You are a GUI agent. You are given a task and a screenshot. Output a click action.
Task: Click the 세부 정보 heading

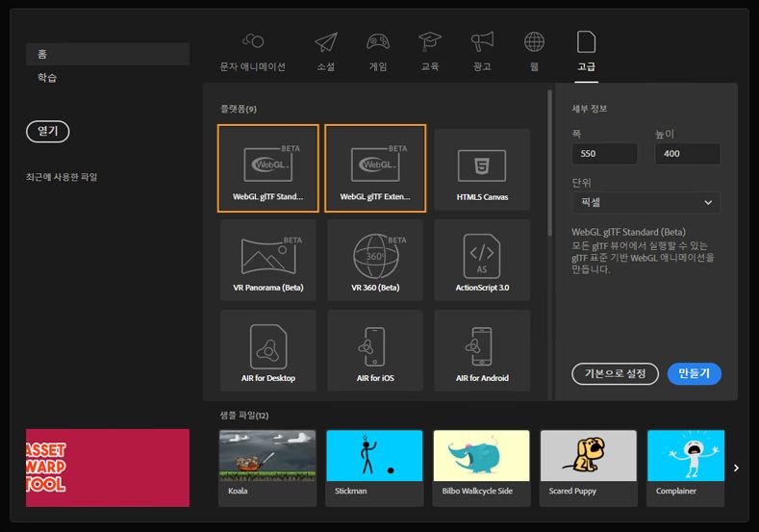(x=589, y=109)
